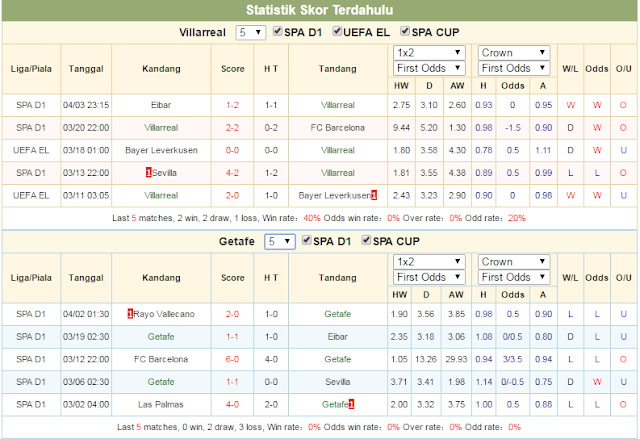This screenshot has width=640, height=439.
Task: Open First Odds dropdown under Villarreal 1x2
Action: click(429, 68)
